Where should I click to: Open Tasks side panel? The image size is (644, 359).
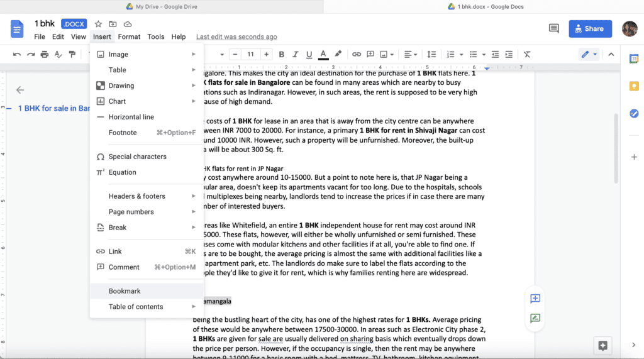pos(634,113)
